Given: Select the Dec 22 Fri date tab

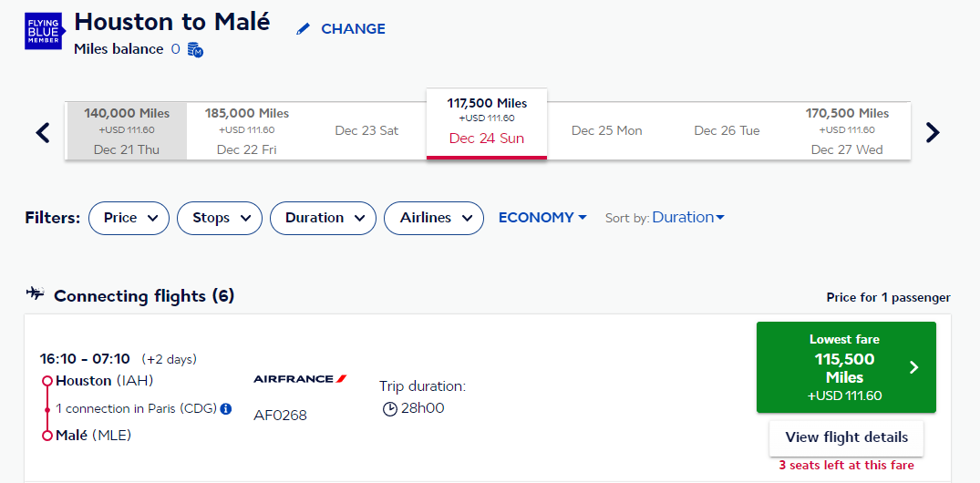Looking at the screenshot, I should pos(247,131).
